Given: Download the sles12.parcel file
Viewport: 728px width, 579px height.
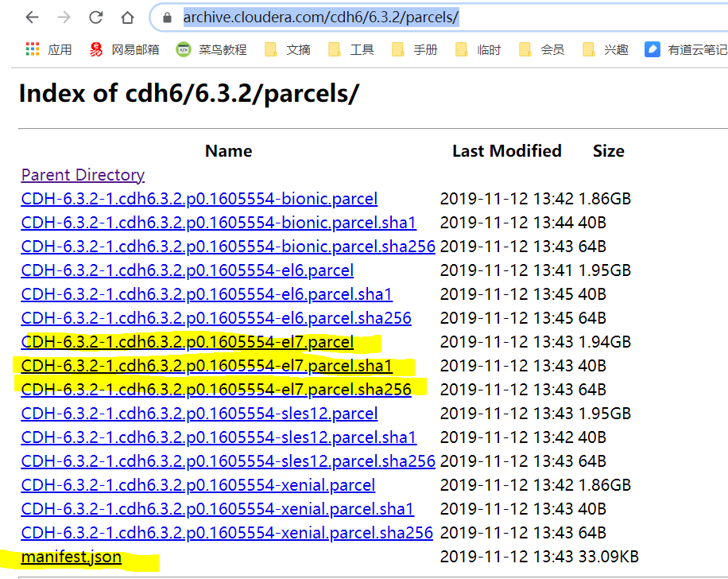Looking at the screenshot, I should tap(199, 414).
